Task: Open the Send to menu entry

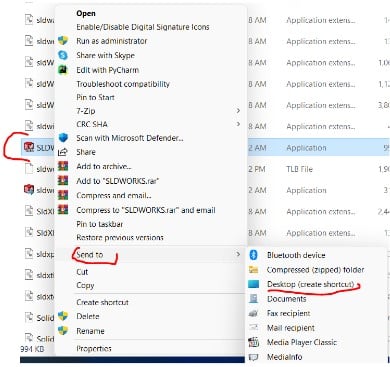Action: point(90,255)
